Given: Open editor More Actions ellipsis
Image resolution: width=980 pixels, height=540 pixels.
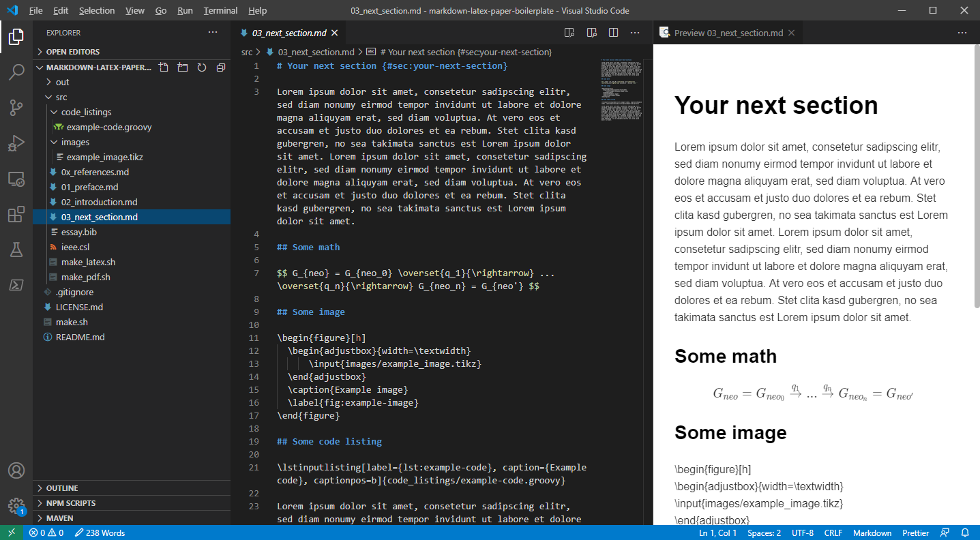Looking at the screenshot, I should click(636, 32).
